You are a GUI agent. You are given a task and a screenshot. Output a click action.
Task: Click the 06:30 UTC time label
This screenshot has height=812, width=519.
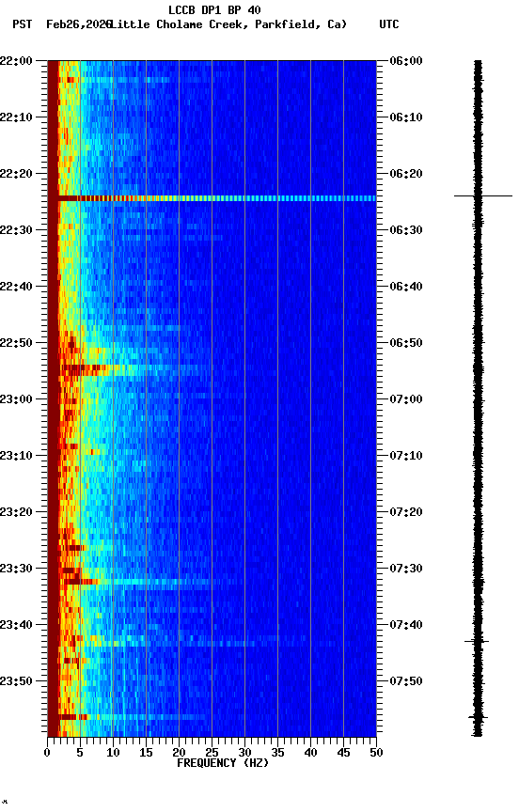(x=406, y=230)
